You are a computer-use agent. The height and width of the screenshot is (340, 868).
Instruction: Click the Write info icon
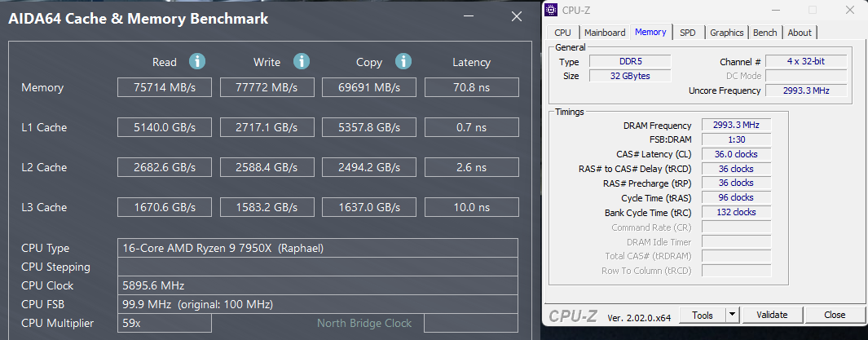[302, 61]
